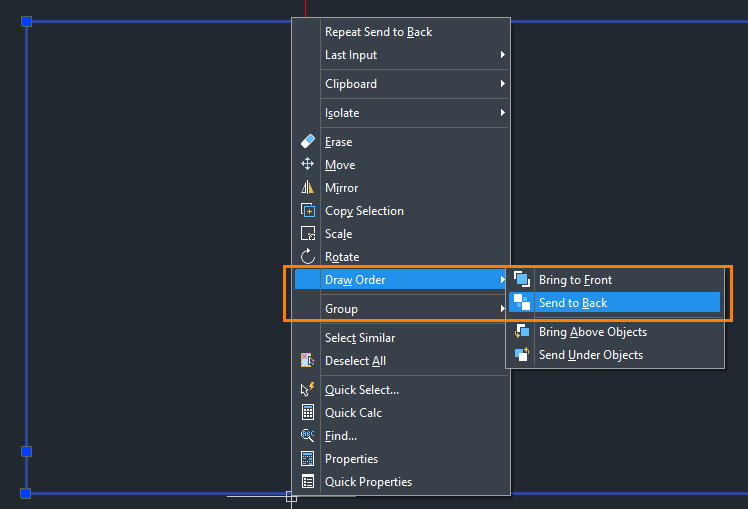Click the Quick Calc calculator icon
748x509 pixels.
pyautogui.click(x=308, y=412)
